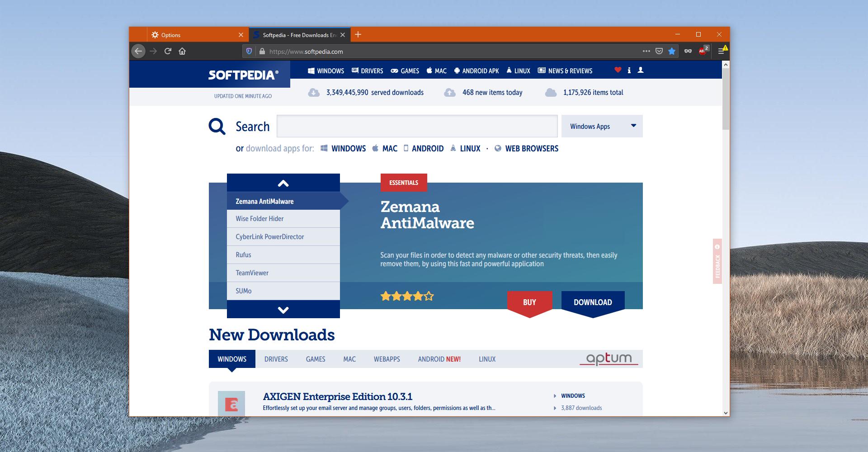Select WEBAPPS tab under New Downloads
The image size is (868, 452).
pos(387,359)
